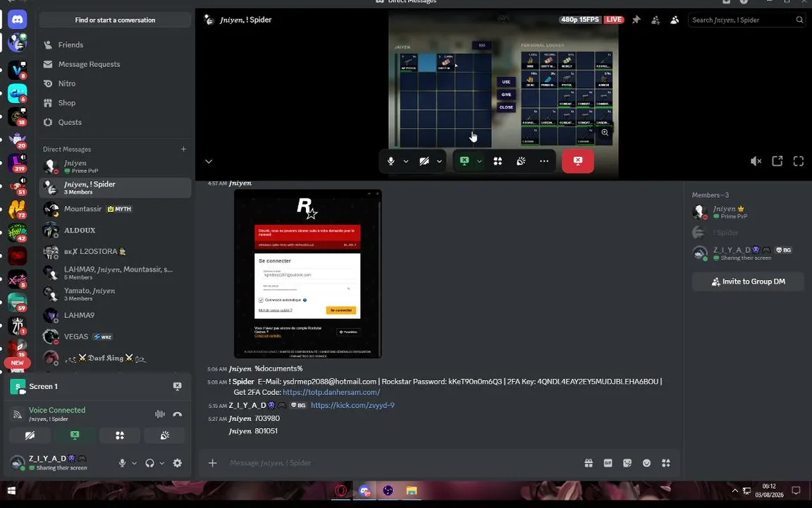This screenshot has width=812, height=508.
Task: Add friends to the group DM
Action: (656, 20)
